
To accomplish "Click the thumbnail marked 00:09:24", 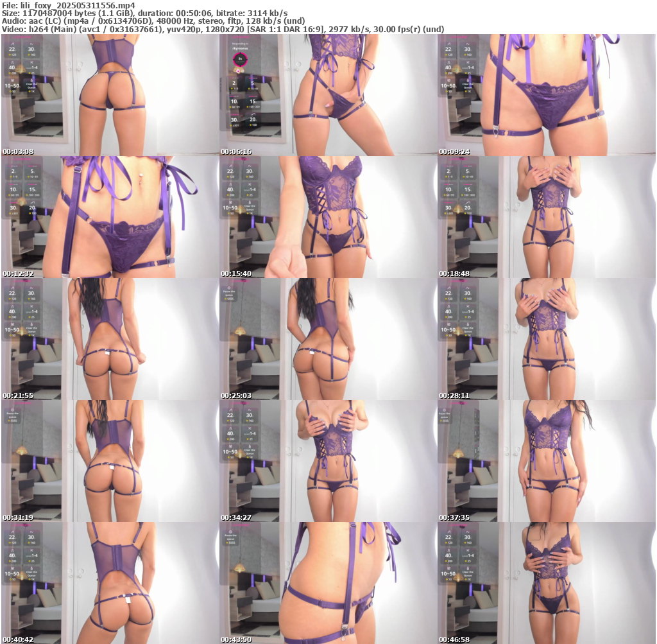I will pos(547,95).
